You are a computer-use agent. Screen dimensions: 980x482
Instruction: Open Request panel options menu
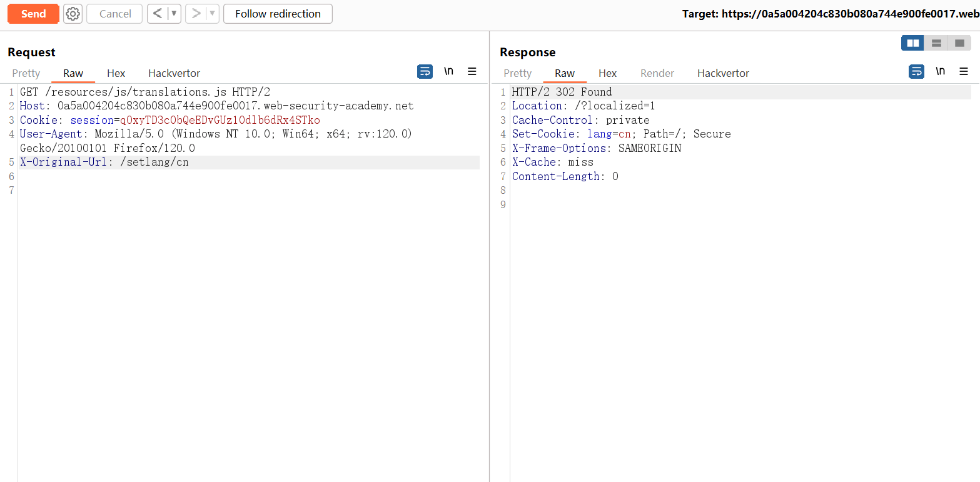click(x=472, y=71)
